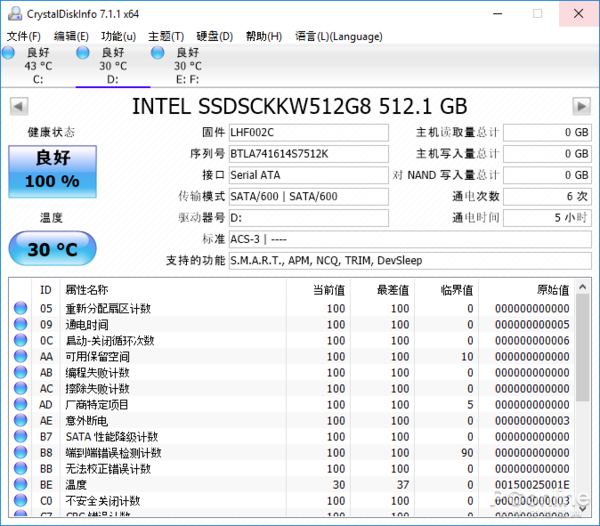Viewport: 600px width, 526px height.
Task: Click the status orb of row AC
Action: coord(21,388)
